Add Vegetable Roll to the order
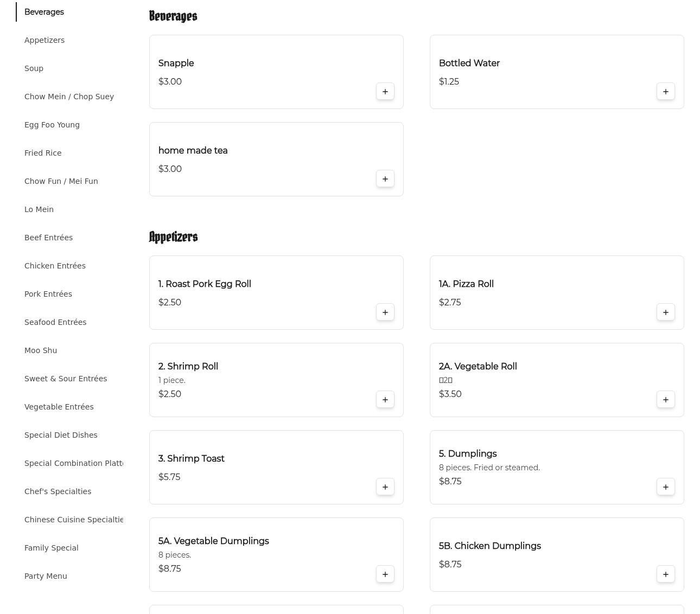Viewport: 700px width, 614px height. 665,400
